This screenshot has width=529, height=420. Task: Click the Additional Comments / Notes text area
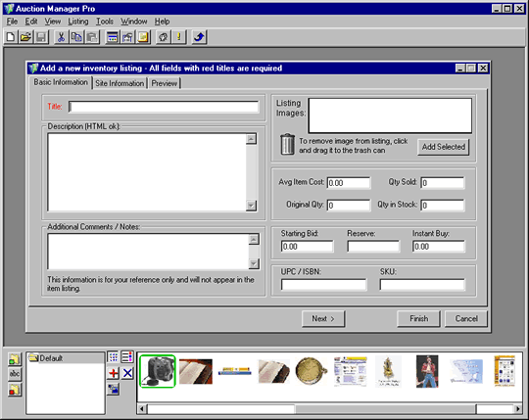tap(148, 252)
